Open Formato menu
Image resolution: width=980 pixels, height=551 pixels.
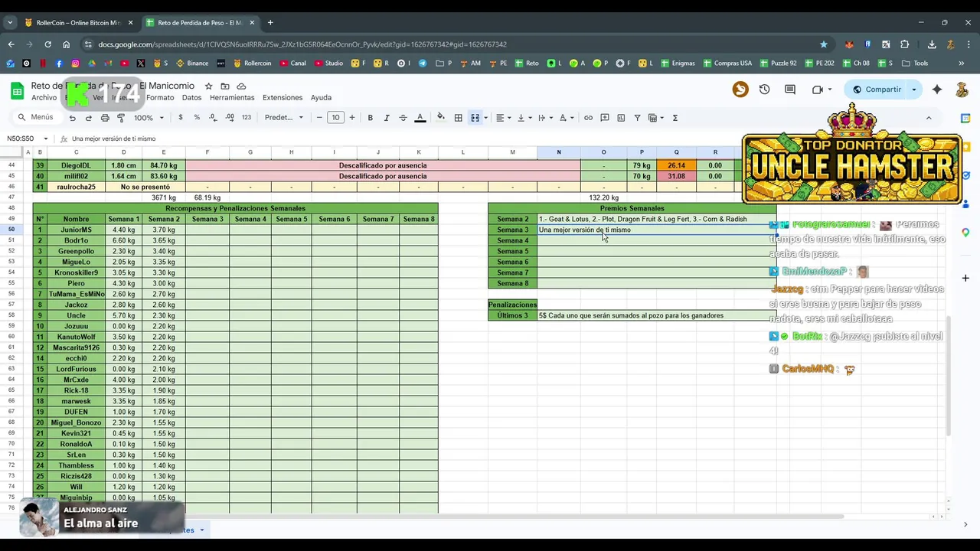point(160,98)
